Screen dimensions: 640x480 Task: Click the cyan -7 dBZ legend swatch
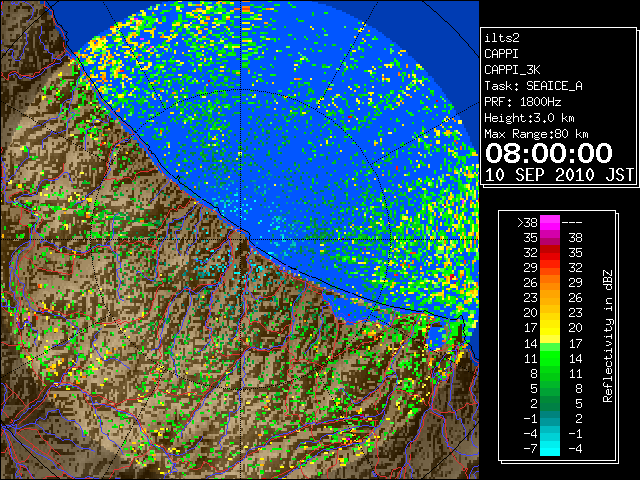pyautogui.click(x=550, y=448)
